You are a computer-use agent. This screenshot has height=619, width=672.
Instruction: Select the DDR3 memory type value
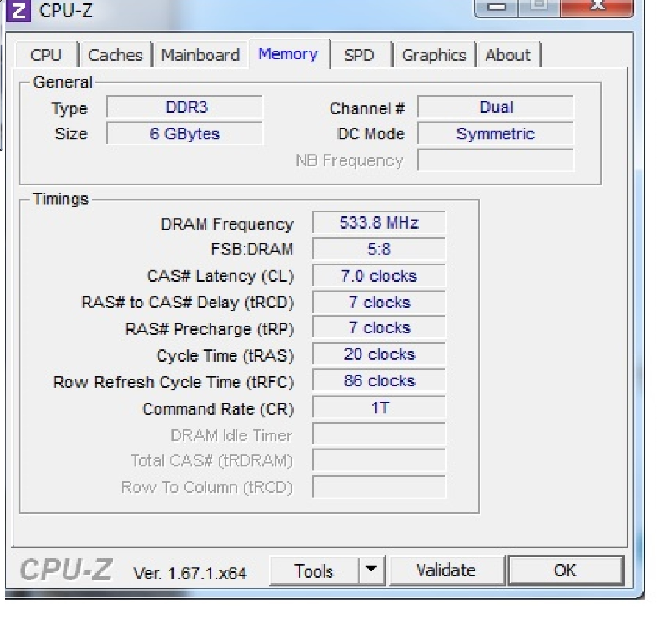pyautogui.click(x=185, y=107)
